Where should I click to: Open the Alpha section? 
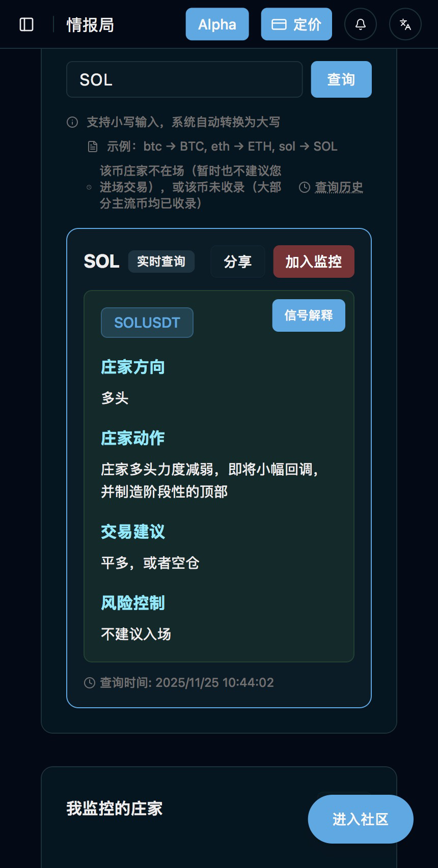(217, 24)
